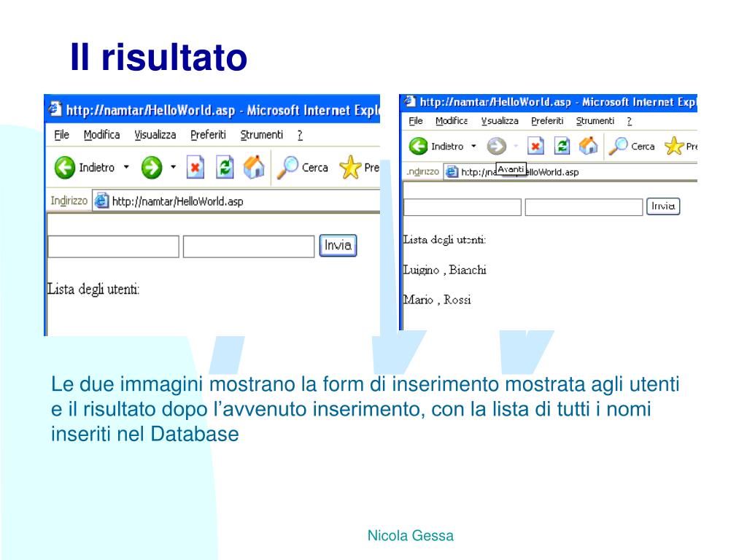This screenshot has width=747, height=560.
Task: Open the Preferiti menu in left browser
Action: pyautogui.click(x=208, y=135)
